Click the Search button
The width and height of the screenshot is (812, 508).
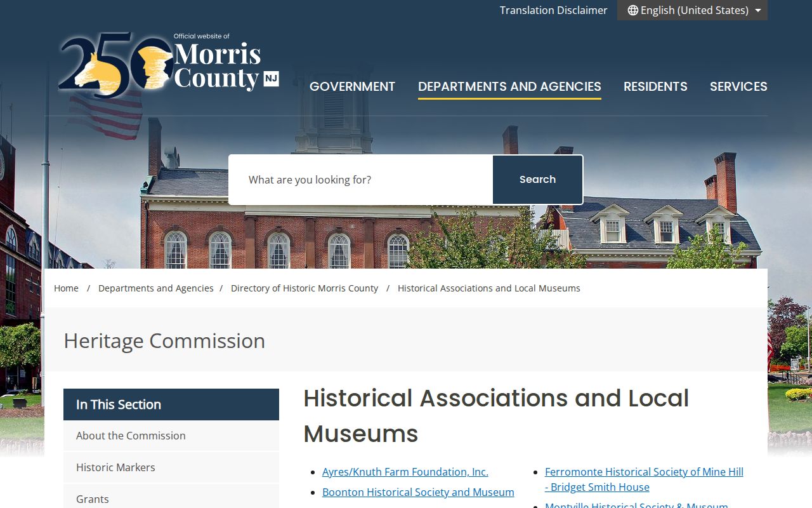click(537, 180)
